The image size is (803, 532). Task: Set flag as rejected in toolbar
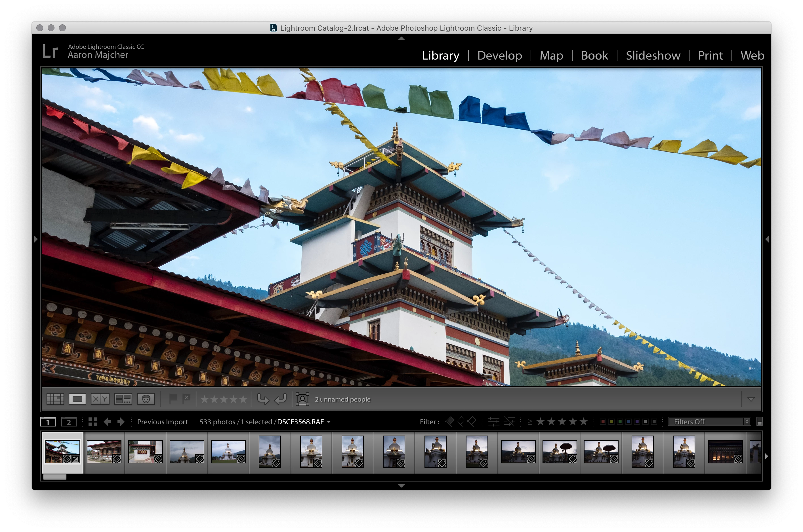[186, 399]
